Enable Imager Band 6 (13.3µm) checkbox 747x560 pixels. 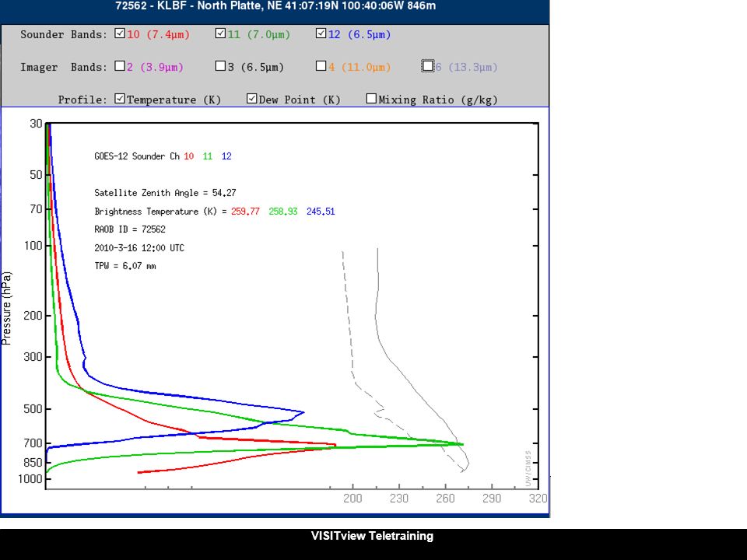click(428, 65)
